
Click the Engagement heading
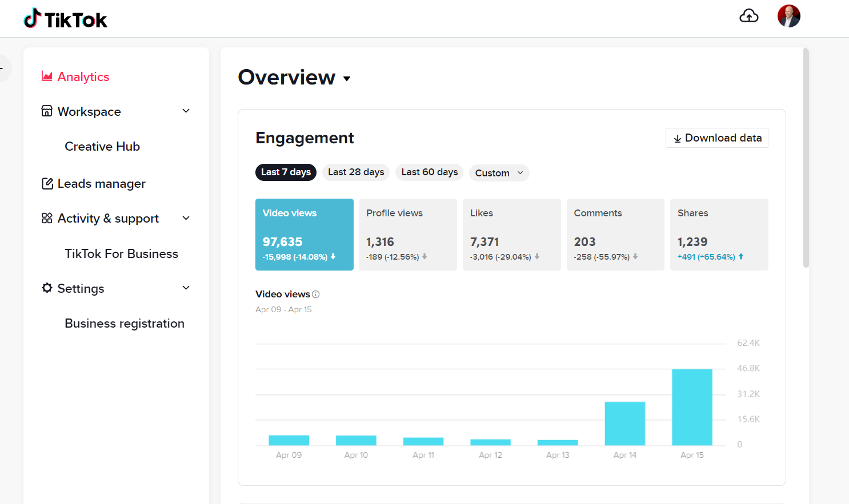click(305, 138)
